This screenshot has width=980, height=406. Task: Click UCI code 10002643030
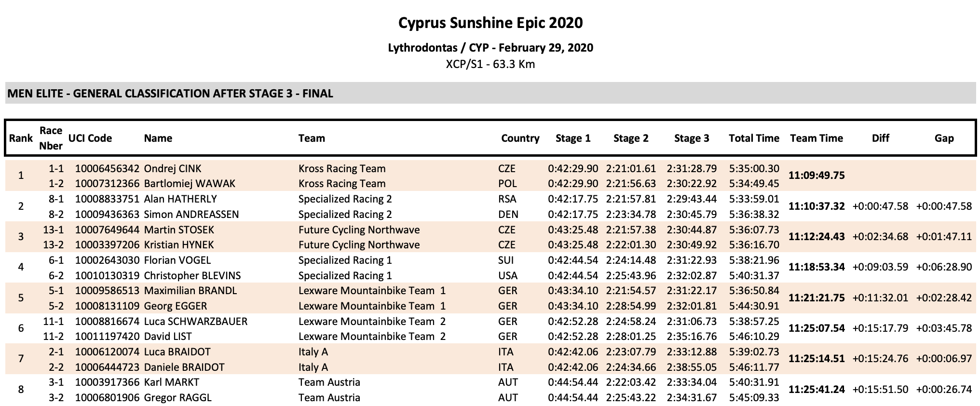[x=107, y=260]
